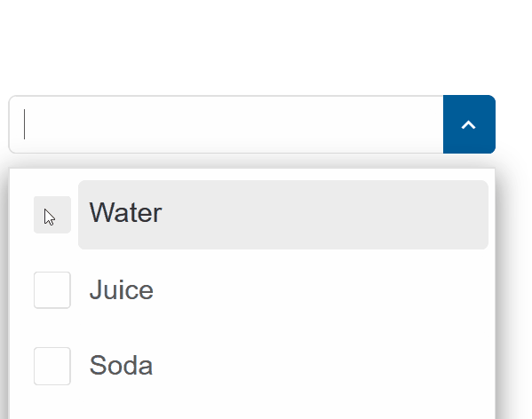Enable Water using its square box
Screen dimensions: 532x419
click(52, 215)
